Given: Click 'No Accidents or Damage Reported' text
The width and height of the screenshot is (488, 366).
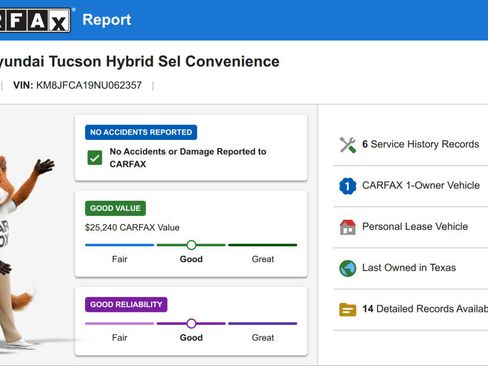Looking at the screenshot, I should pyautogui.click(x=188, y=158).
